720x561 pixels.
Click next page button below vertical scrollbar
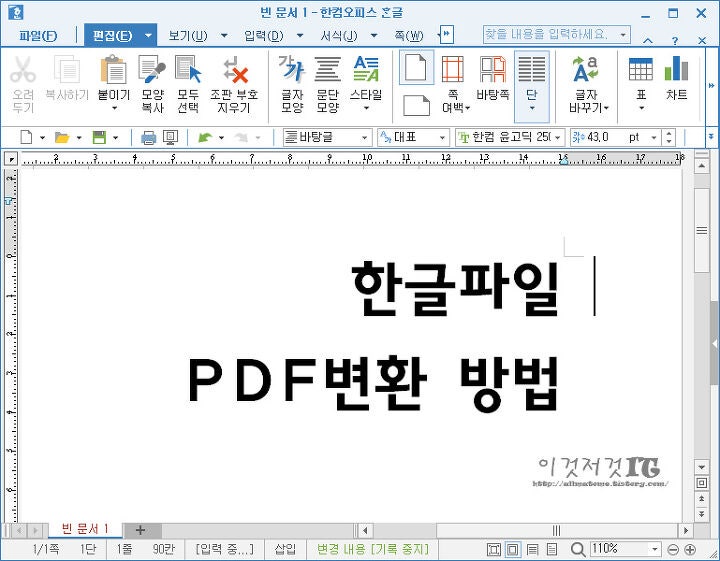click(701, 514)
